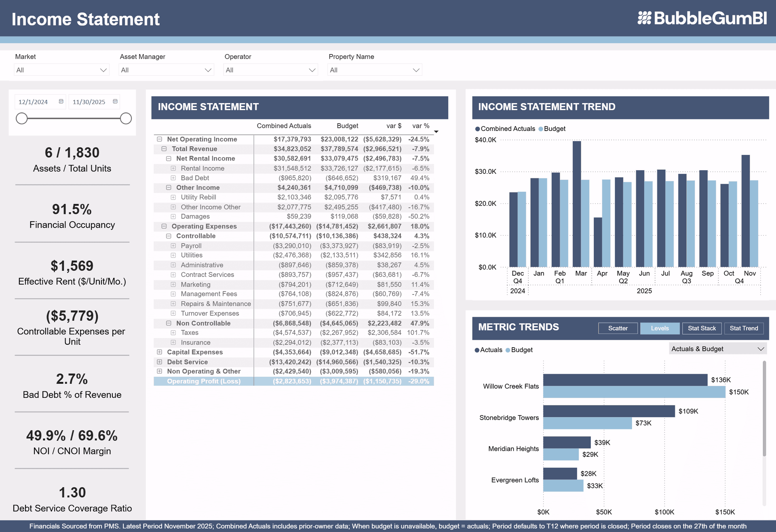The height and width of the screenshot is (532, 776).
Task: Switch to the Stat Trend view
Action: coord(744,328)
